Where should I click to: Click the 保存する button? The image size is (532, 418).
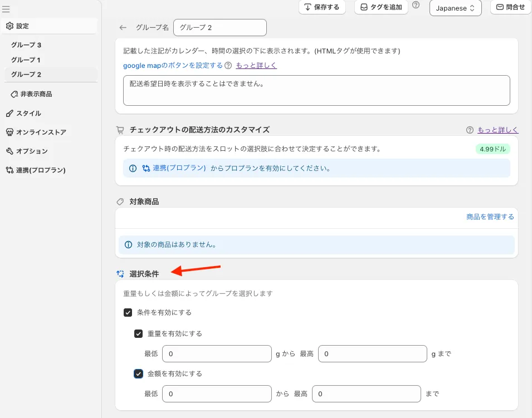[x=323, y=7]
